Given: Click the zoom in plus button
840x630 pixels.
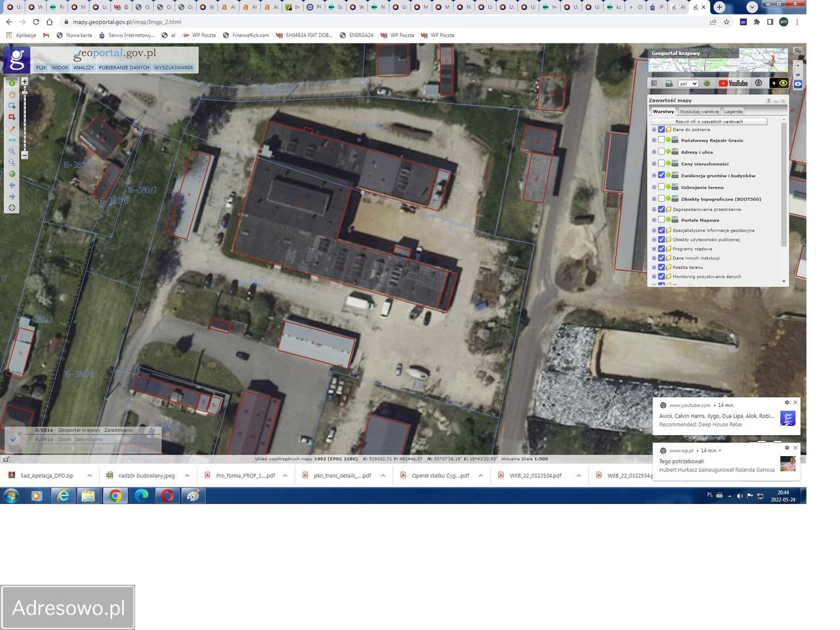Looking at the screenshot, I should coord(25,82).
